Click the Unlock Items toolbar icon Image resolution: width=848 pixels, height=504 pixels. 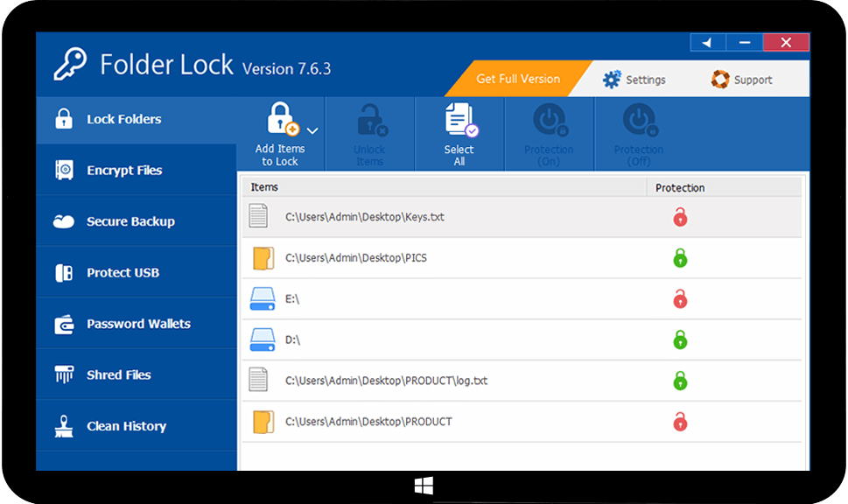click(x=372, y=120)
